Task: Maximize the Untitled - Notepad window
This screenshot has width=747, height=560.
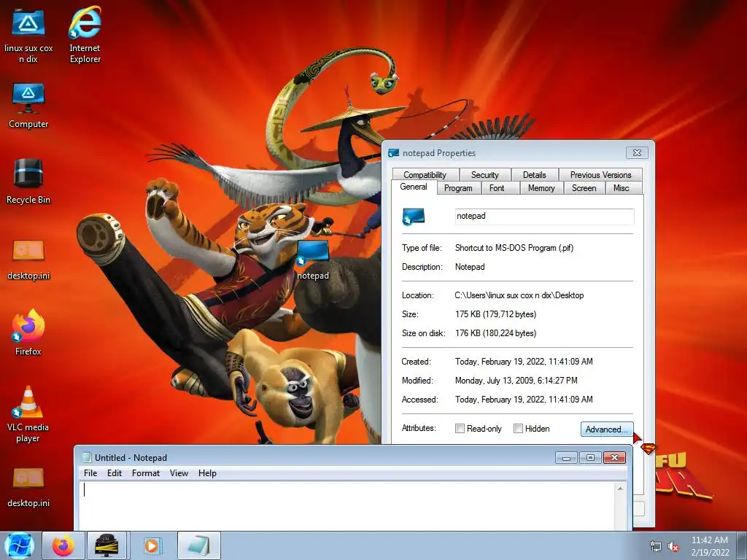Action: pyautogui.click(x=590, y=458)
